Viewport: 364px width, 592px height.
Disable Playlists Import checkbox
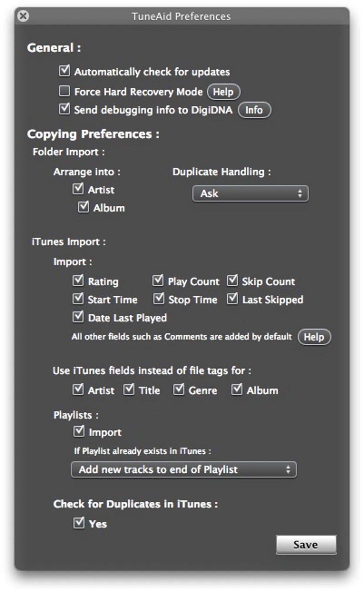coord(79,431)
